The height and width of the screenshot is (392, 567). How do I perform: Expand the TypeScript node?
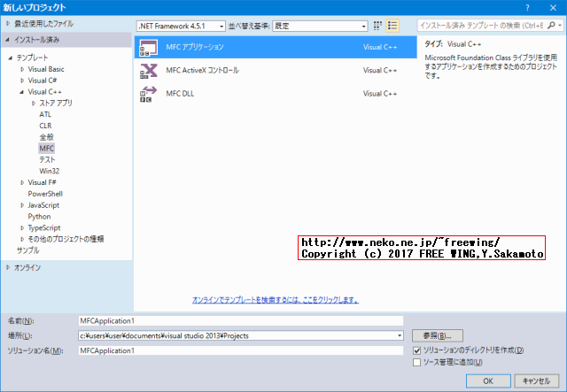point(22,228)
